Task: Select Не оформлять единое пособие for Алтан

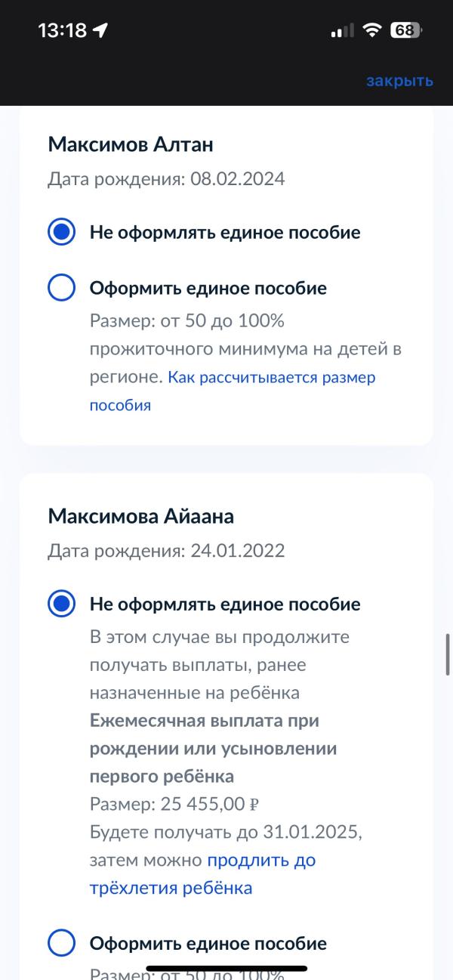Action: (204, 232)
